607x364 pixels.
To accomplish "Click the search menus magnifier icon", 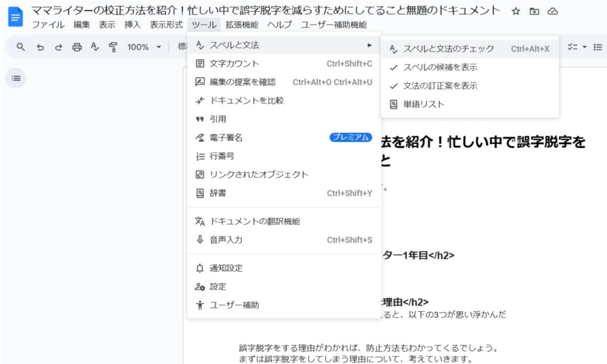I will tap(20, 47).
